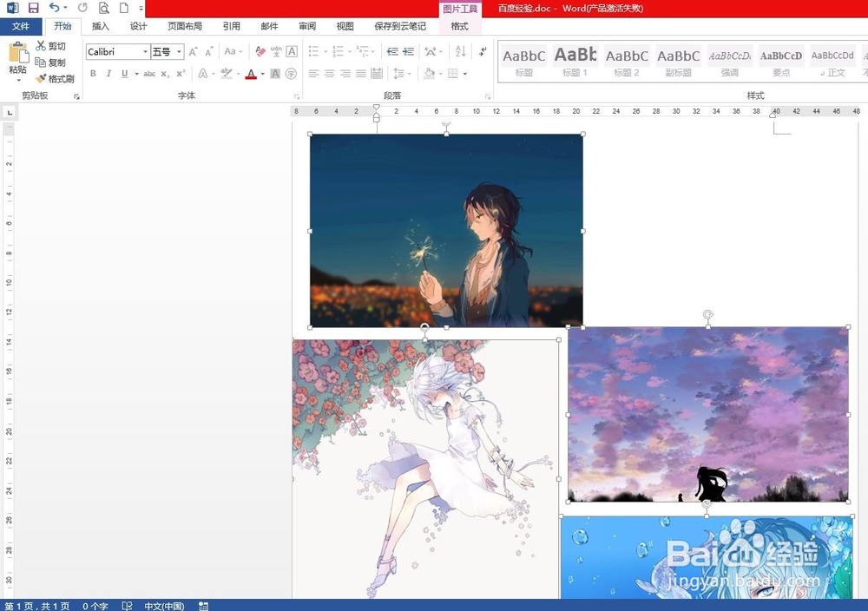Create new document via quick access icon

124,8
